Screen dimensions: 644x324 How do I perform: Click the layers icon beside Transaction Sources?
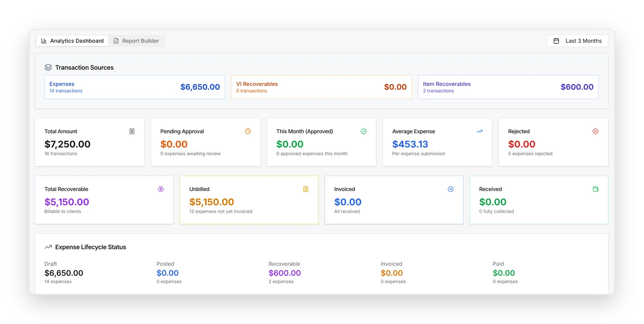[x=48, y=67]
